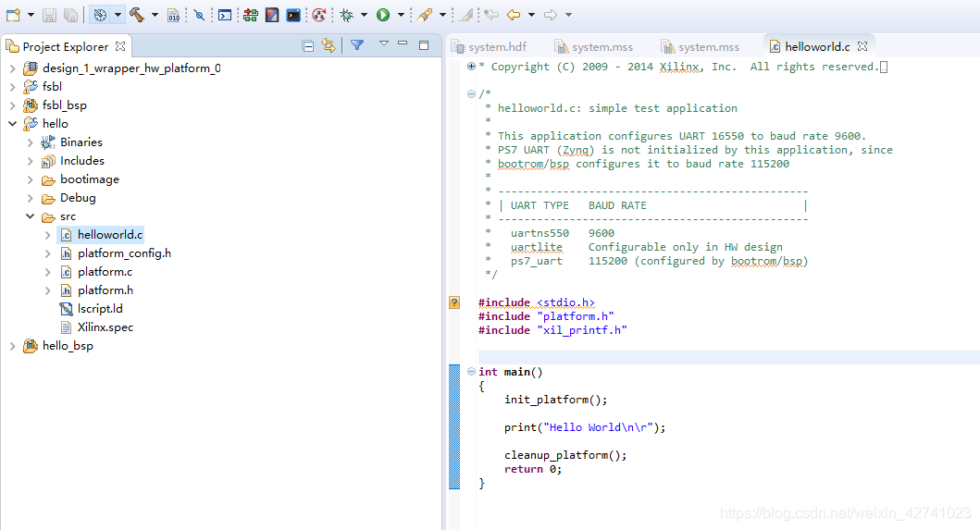This screenshot has height=530, width=980.
Task: Expand design_1_wrapper_hw_platform_0 project
Action: [x=13, y=68]
